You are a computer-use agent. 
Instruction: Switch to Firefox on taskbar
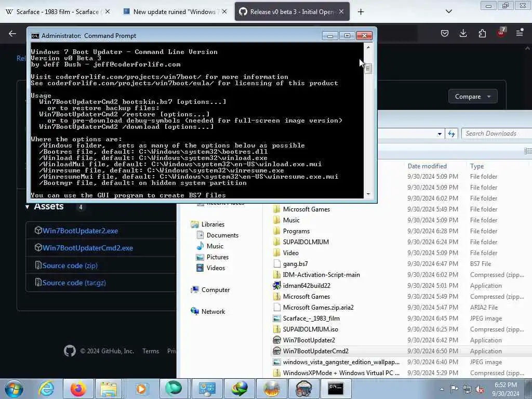click(78, 389)
